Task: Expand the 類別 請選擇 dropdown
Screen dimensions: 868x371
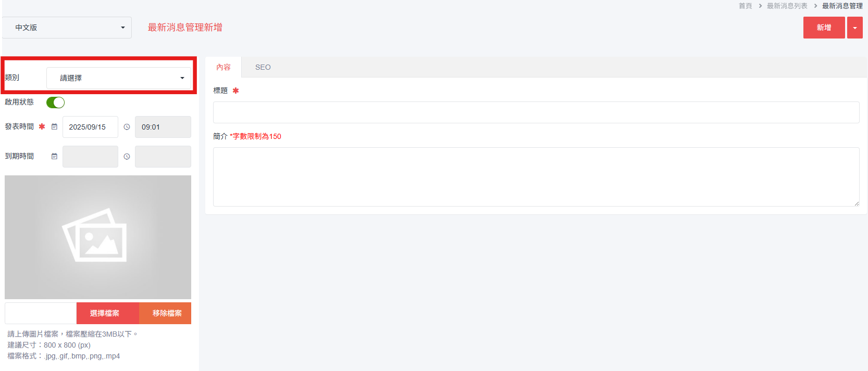Action: click(x=119, y=78)
